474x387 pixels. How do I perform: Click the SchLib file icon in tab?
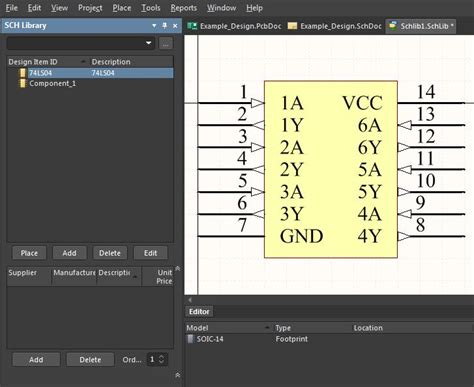[393, 26]
